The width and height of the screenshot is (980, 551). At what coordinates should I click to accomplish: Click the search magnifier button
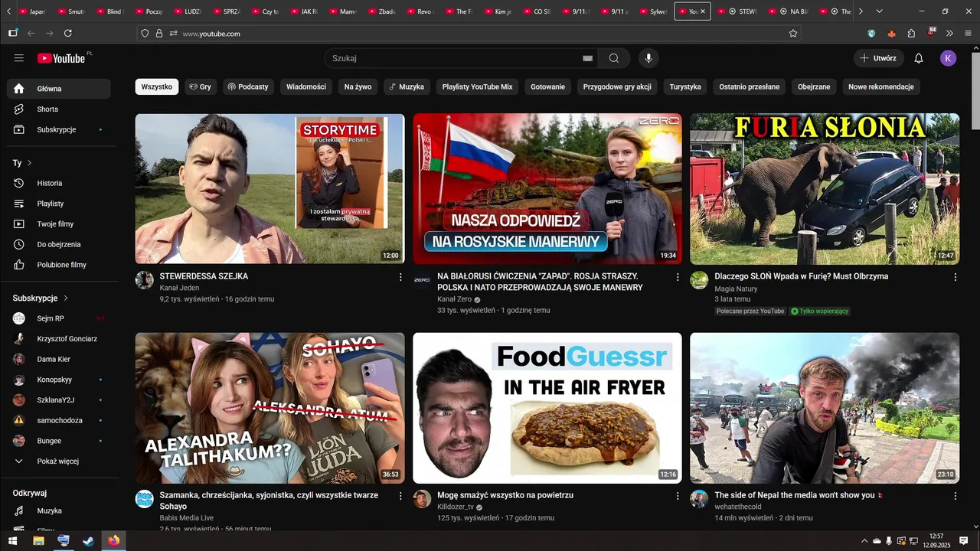click(614, 58)
